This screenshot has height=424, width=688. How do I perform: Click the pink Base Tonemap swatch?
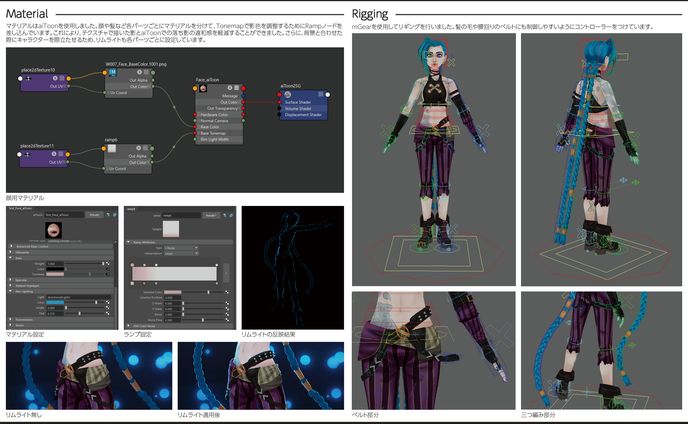click(x=55, y=274)
